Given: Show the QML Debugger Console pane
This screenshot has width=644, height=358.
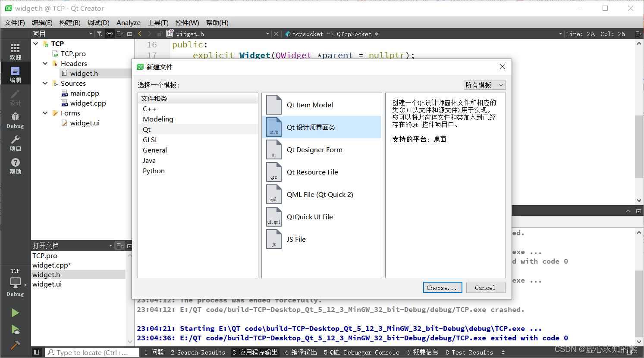Looking at the screenshot, I should (x=361, y=352).
